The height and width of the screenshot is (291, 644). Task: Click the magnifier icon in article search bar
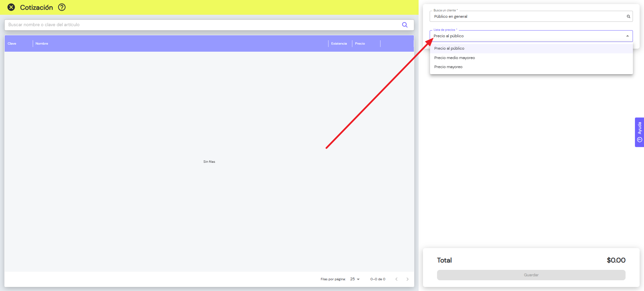click(x=405, y=25)
